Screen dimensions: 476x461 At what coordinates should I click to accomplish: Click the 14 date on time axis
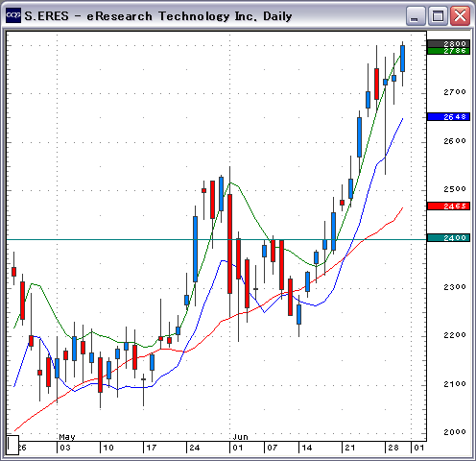click(307, 448)
